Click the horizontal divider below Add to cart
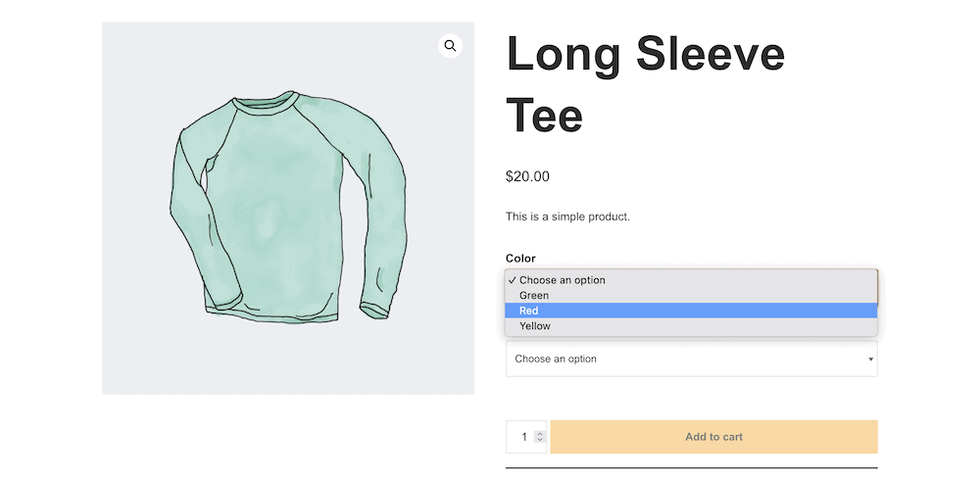Screen dimensions: 980x482 tap(691, 468)
